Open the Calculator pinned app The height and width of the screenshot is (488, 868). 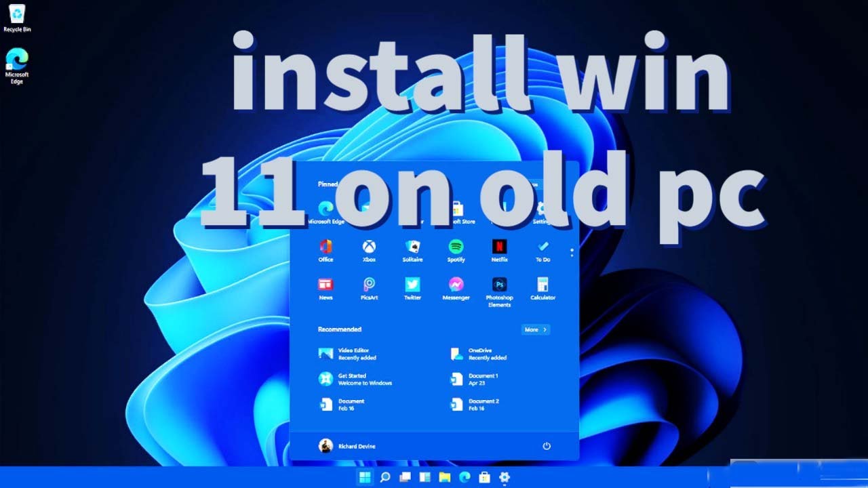(542, 288)
